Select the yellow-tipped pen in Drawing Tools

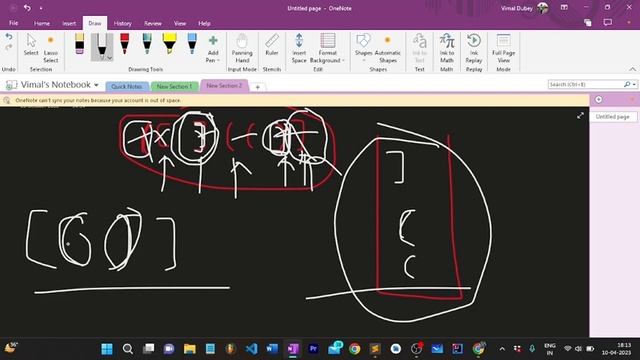click(80, 44)
